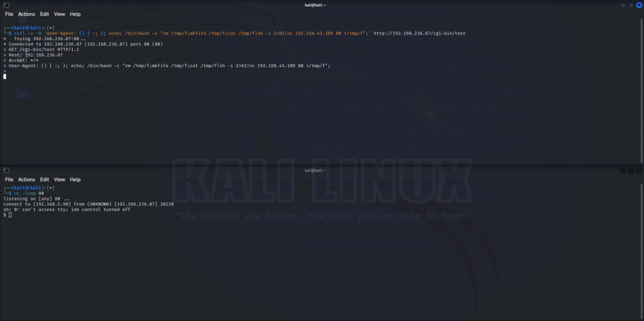
Task: Click the '$' shell prompt in the bottom terminal
Action: tap(4, 215)
